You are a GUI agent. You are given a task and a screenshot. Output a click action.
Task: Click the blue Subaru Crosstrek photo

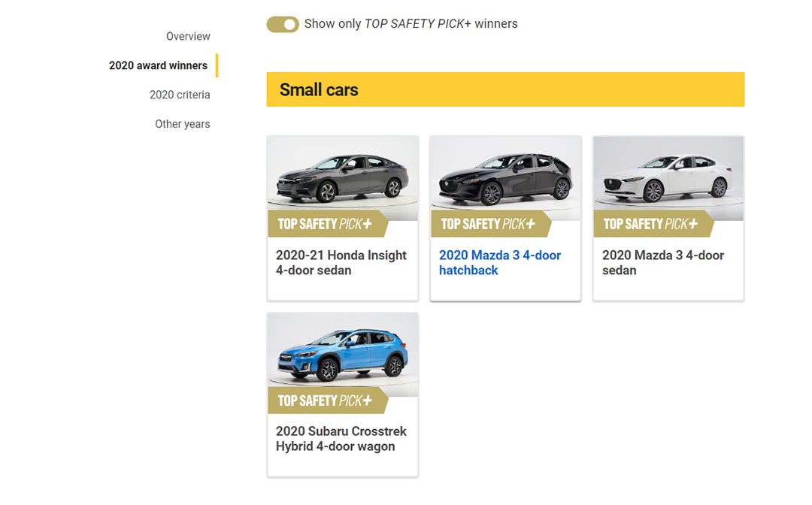(343, 351)
